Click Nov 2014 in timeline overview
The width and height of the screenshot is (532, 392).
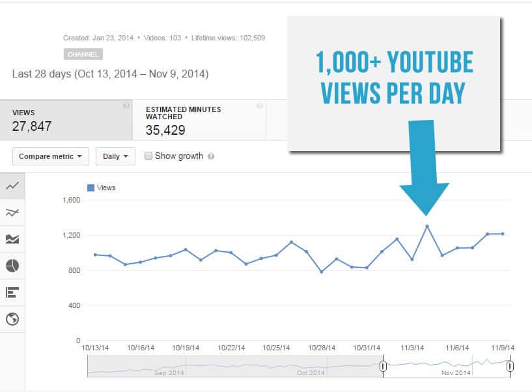(x=456, y=372)
